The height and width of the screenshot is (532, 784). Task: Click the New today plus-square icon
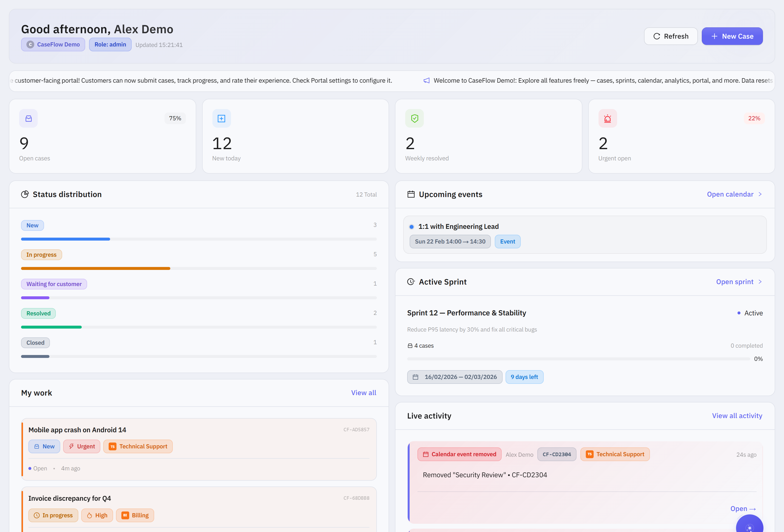(221, 118)
